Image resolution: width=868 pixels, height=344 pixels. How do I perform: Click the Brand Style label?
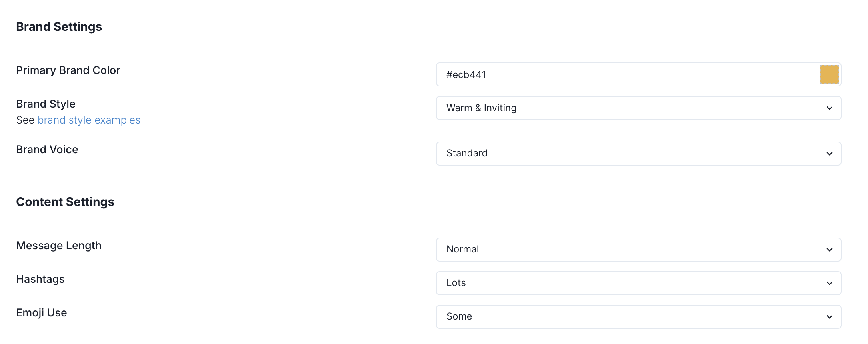(x=46, y=104)
